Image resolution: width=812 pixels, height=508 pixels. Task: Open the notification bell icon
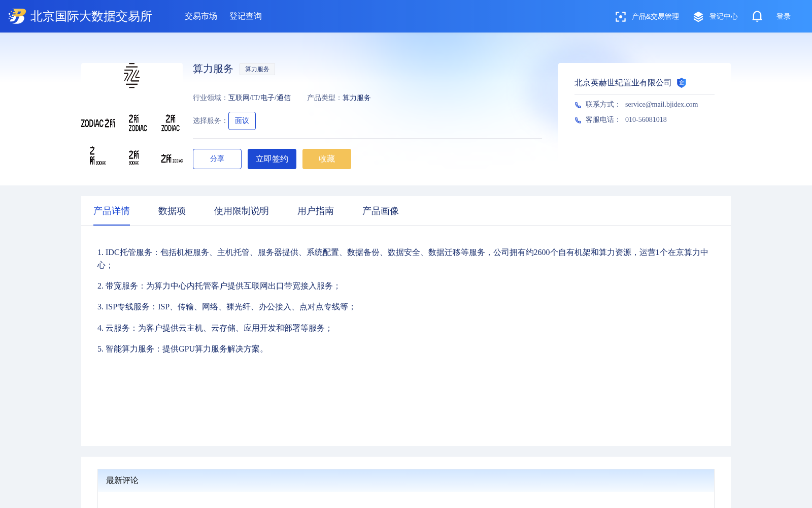coord(757,16)
